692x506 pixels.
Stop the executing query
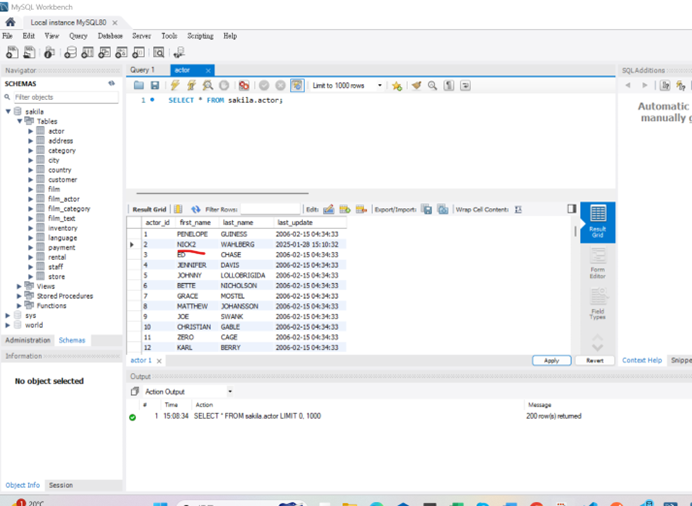tap(224, 85)
